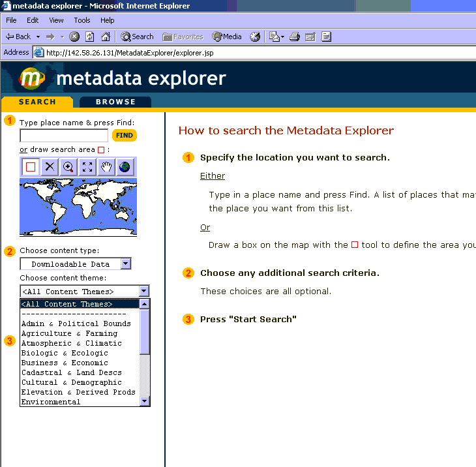The width and height of the screenshot is (476, 467).
Task: Open the View menu
Action: (56, 20)
